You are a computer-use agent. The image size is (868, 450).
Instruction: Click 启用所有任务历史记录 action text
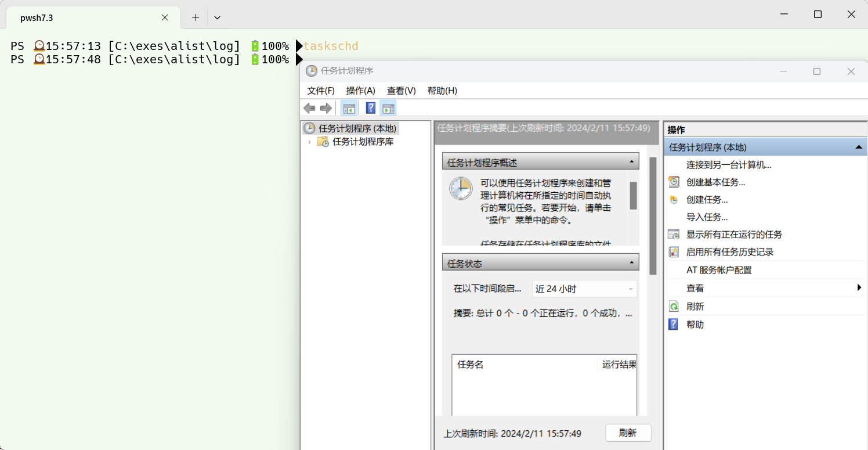coord(730,252)
